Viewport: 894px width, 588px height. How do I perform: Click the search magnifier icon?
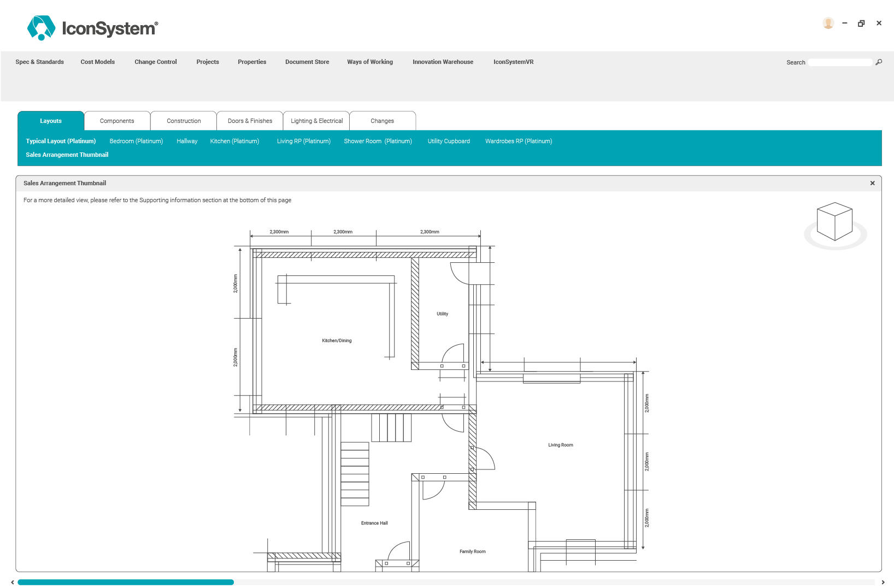[x=879, y=62]
